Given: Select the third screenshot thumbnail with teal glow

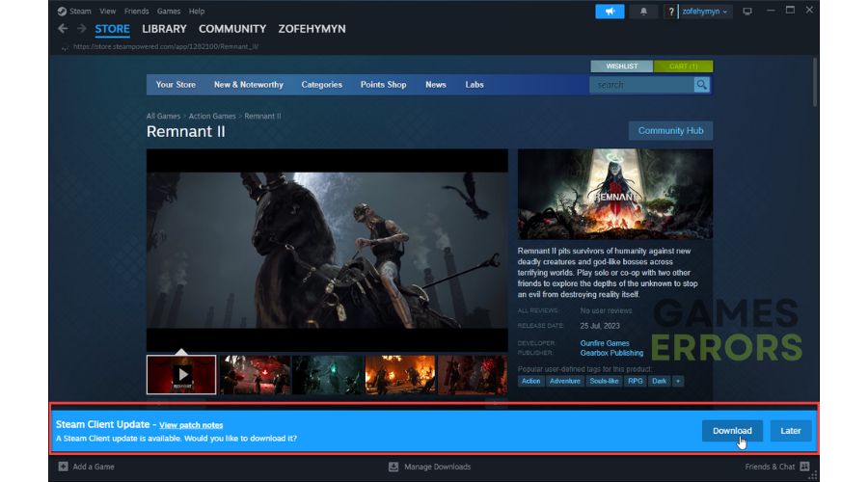Looking at the screenshot, I should coord(328,375).
